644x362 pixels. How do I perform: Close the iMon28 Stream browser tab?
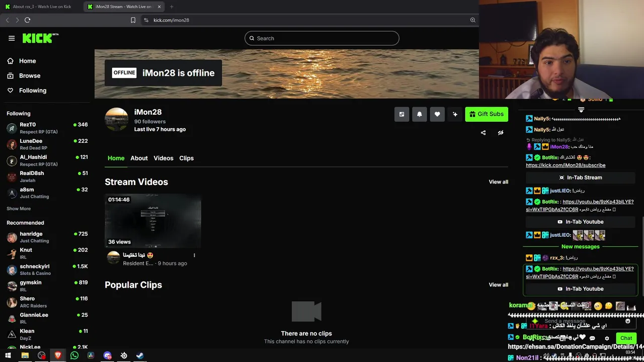(159, 7)
